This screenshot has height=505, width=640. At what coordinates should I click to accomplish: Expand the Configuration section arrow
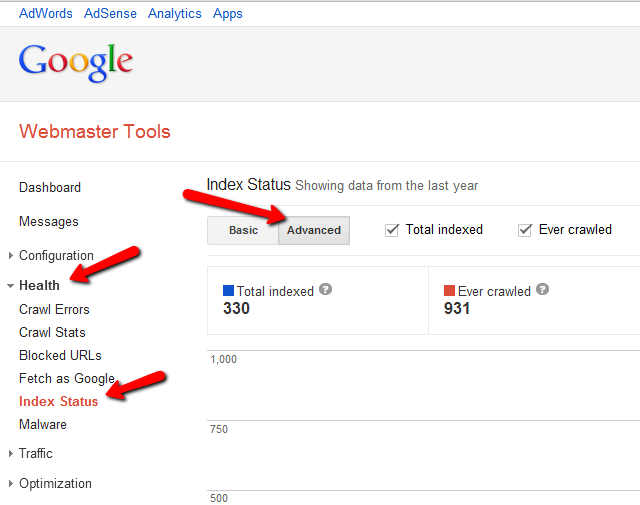coord(11,256)
